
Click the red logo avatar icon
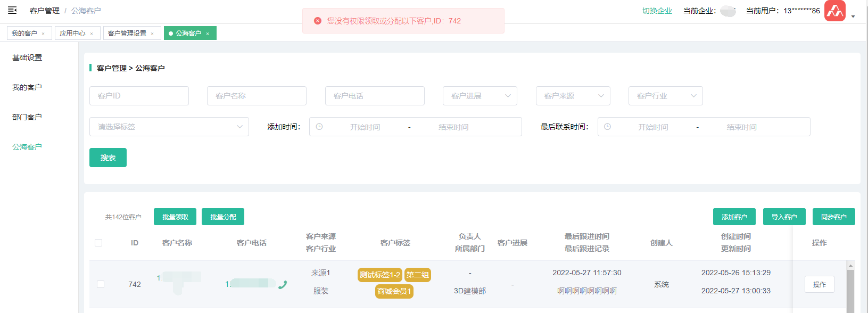[834, 11]
